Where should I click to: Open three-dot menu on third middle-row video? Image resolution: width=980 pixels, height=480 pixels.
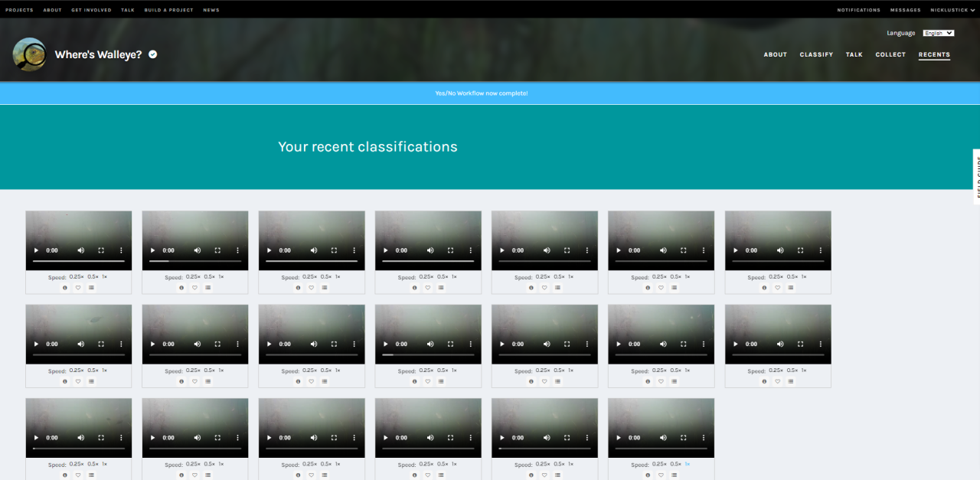click(354, 344)
